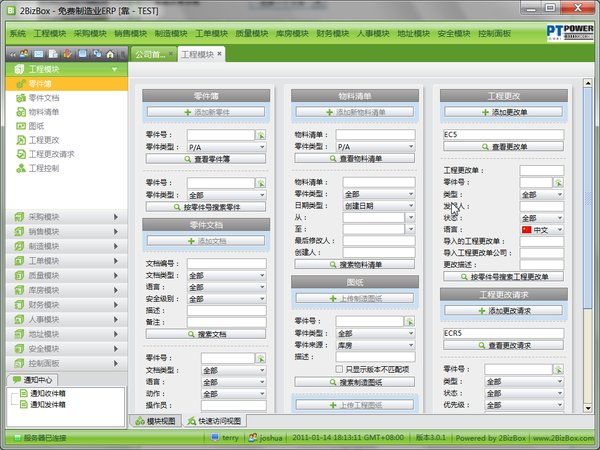Click the 通知中心 speech bubble icon

pyautogui.click(x=16, y=380)
